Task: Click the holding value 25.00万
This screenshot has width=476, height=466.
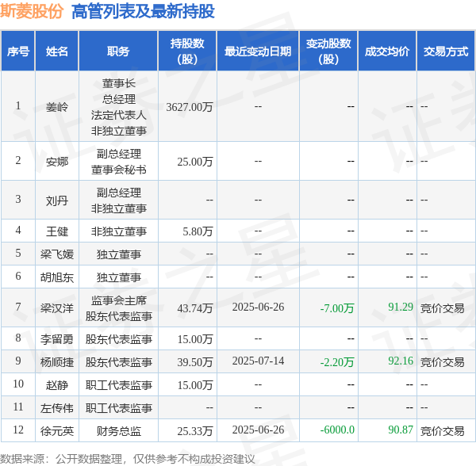Action: click(x=195, y=162)
